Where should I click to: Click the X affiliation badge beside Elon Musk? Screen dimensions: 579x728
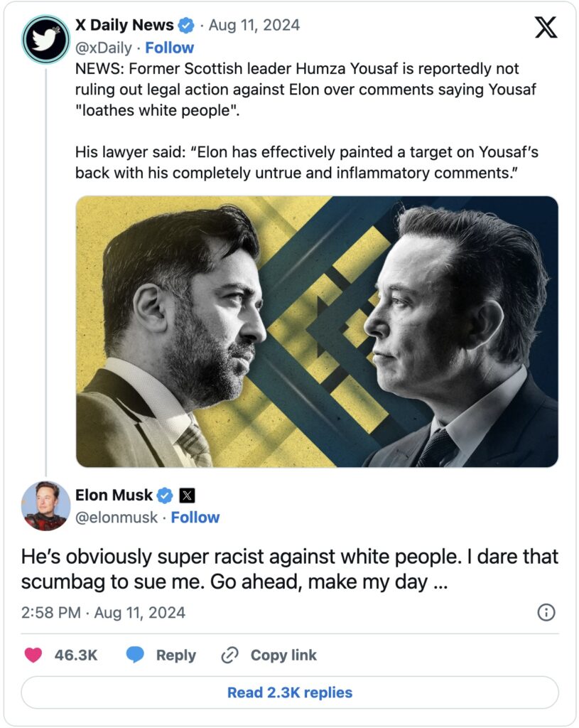pyautogui.click(x=186, y=496)
